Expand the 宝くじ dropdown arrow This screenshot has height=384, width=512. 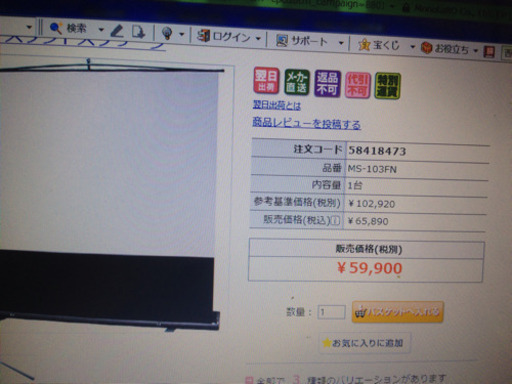pyautogui.click(x=412, y=47)
